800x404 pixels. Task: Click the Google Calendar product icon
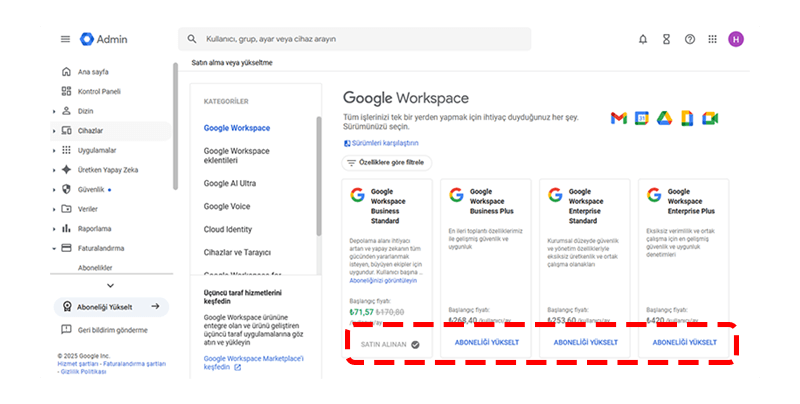pyautogui.click(x=641, y=118)
